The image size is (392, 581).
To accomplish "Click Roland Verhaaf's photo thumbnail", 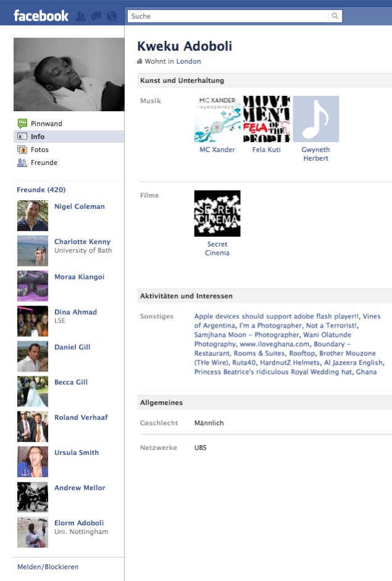I will [x=33, y=427].
